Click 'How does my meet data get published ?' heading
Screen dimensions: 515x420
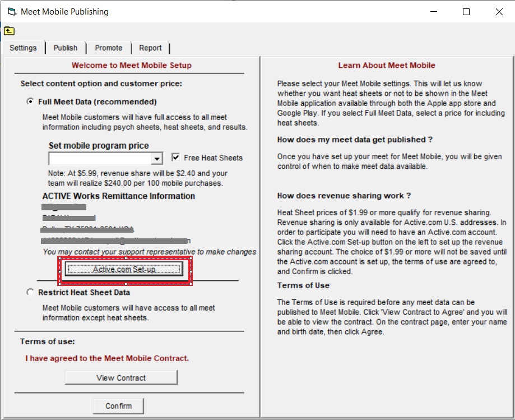point(355,140)
